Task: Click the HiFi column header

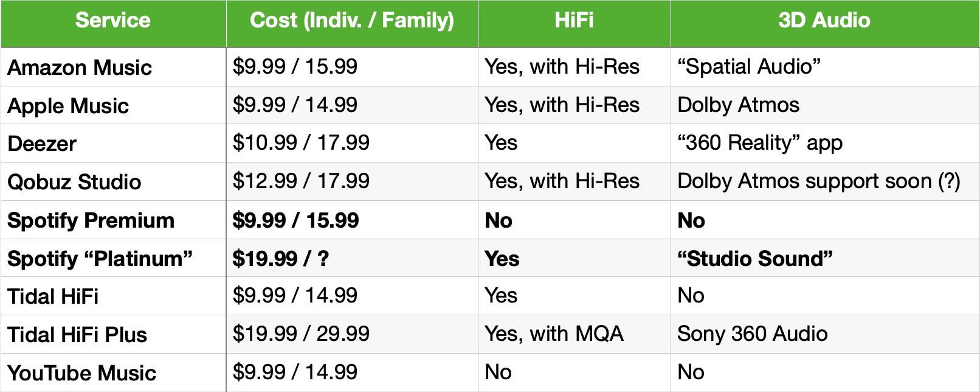Action: pyautogui.click(x=574, y=24)
